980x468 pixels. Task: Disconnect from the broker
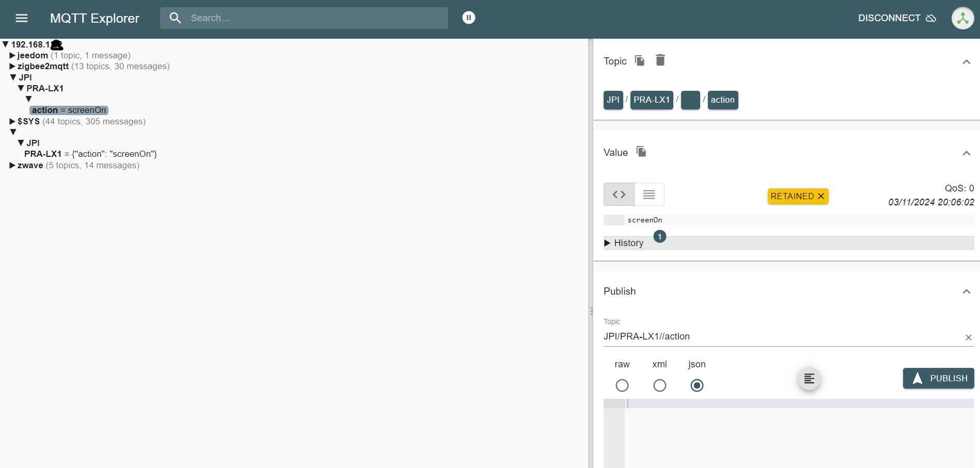click(897, 18)
